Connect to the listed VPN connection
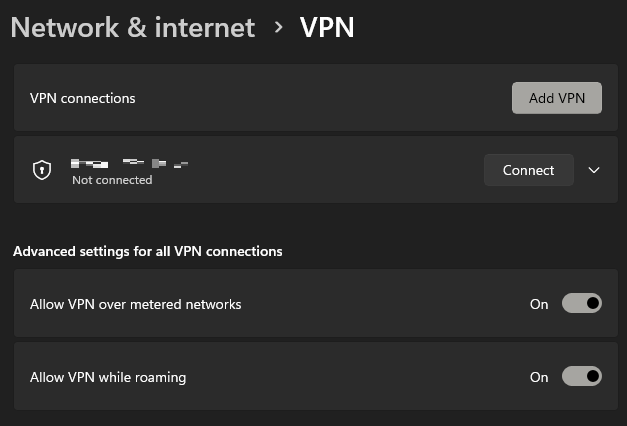This screenshot has width=627, height=426. click(x=529, y=170)
